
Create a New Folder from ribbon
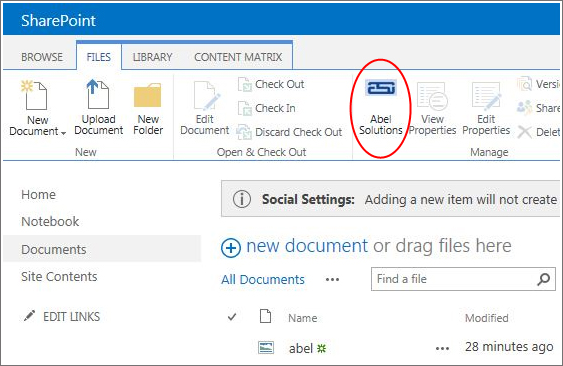tap(148, 107)
